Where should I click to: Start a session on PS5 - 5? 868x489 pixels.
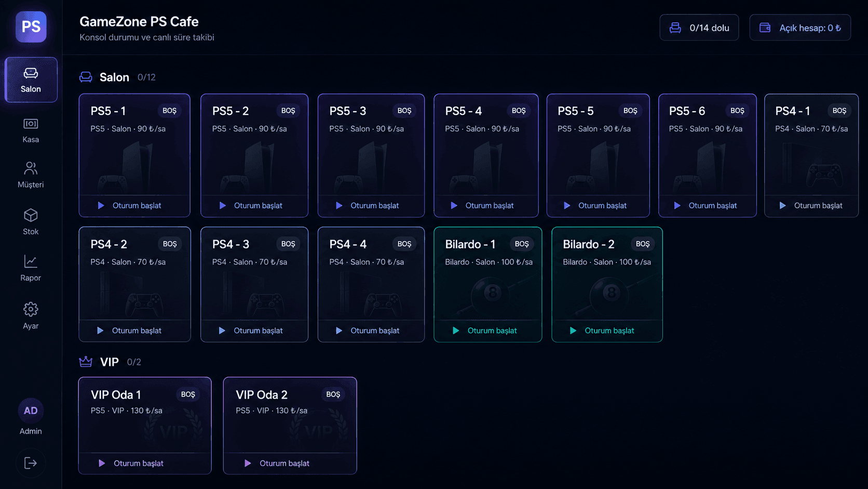coord(598,206)
